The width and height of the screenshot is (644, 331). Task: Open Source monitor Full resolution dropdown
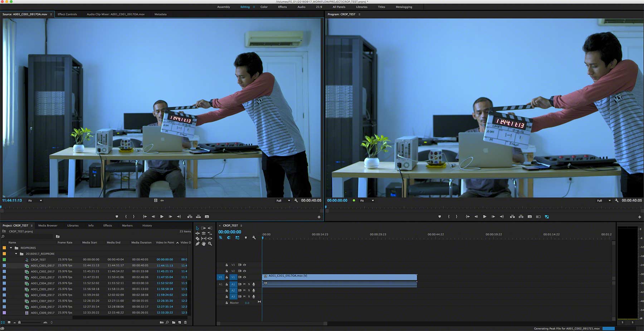pos(283,201)
